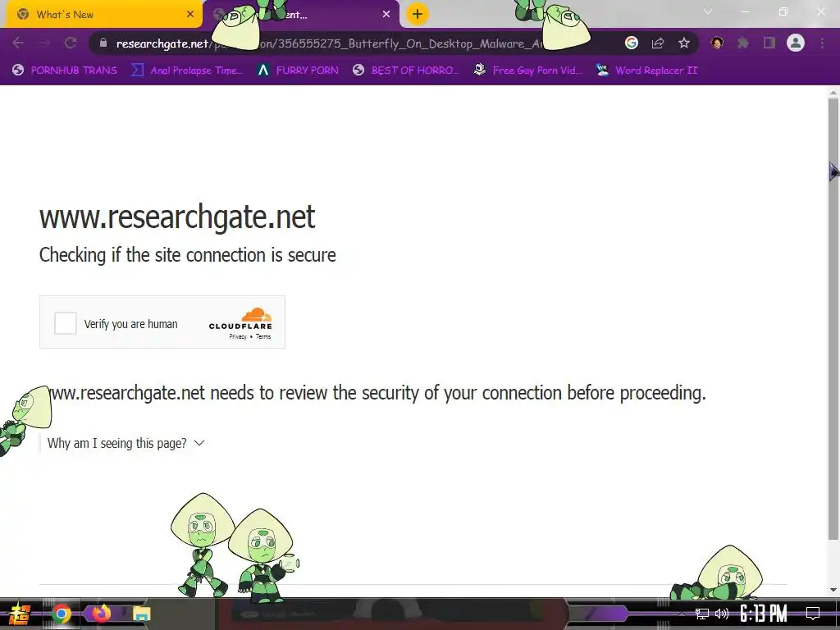Expand Why am I seeing this page

coord(126,443)
